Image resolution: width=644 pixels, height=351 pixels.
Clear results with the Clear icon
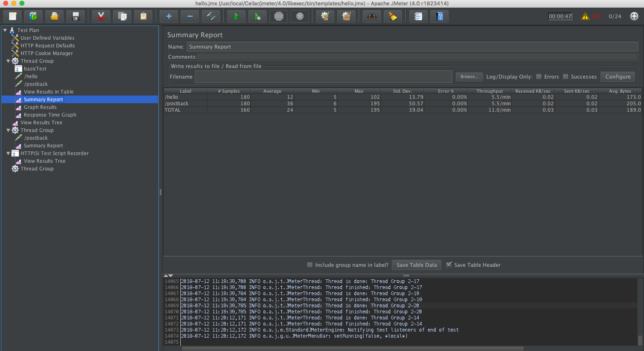(x=325, y=16)
